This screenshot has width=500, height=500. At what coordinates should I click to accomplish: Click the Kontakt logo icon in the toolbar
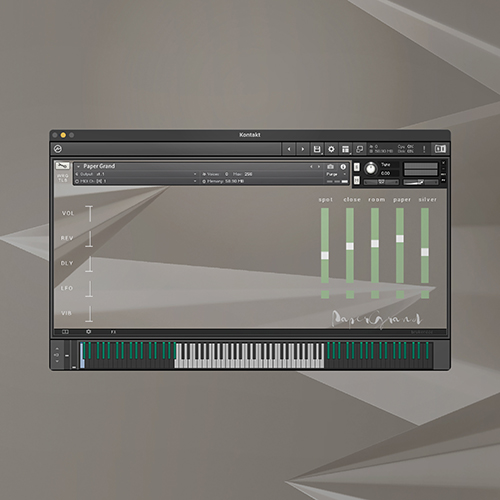pyautogui.click(x=58, y=149)
